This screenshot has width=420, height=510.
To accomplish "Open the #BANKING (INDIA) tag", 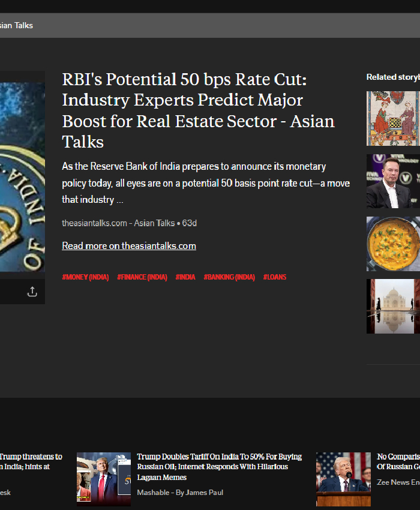I will 229,277.
